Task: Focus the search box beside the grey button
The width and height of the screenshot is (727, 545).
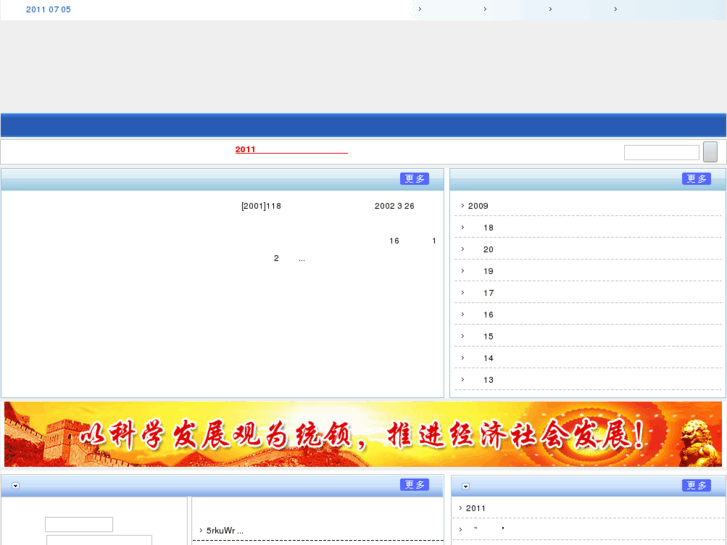Action: (x=662, y=152)
